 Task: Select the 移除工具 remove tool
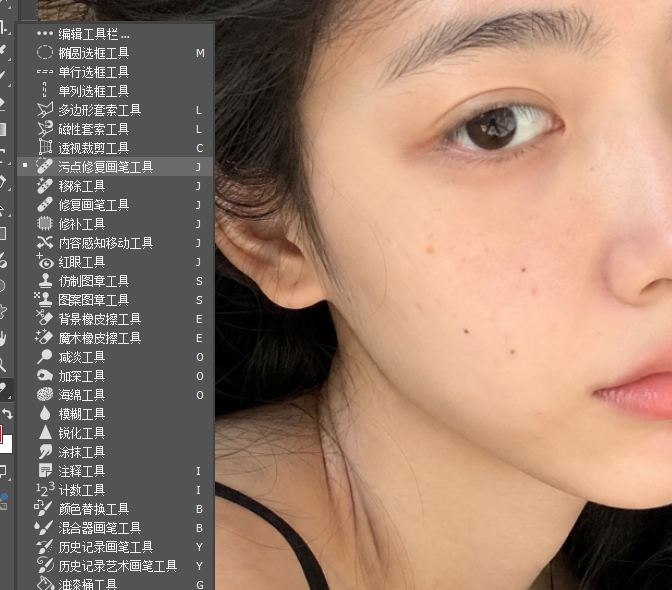[115, 186]
